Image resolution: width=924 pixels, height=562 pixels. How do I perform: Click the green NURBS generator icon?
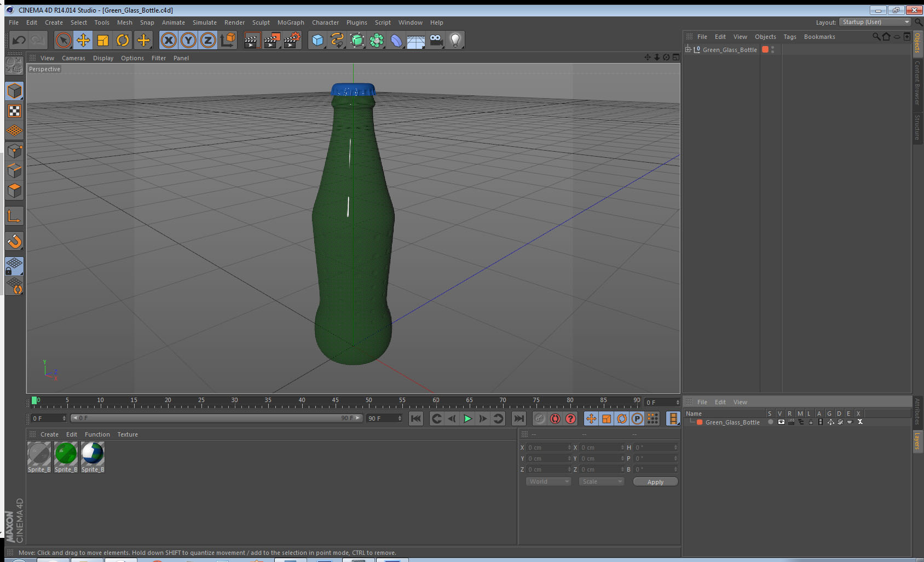pyautogui.click(x=357, y=40)
